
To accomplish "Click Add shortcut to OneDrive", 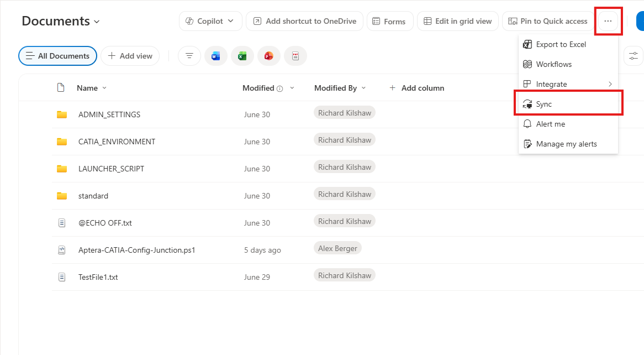I will coord(304,21).
